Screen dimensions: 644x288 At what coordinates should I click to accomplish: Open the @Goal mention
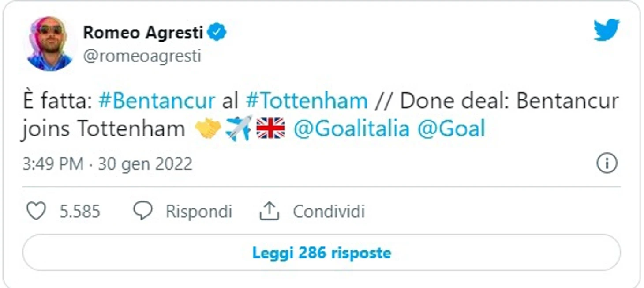[451, 129]
